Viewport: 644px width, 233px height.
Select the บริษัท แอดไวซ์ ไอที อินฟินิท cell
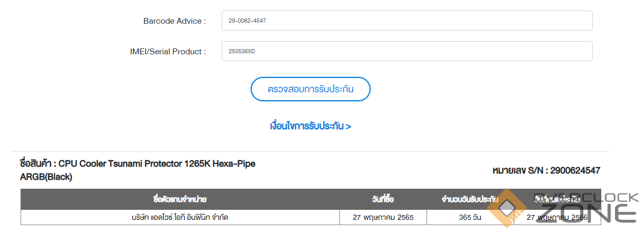[x=179, y=217]
